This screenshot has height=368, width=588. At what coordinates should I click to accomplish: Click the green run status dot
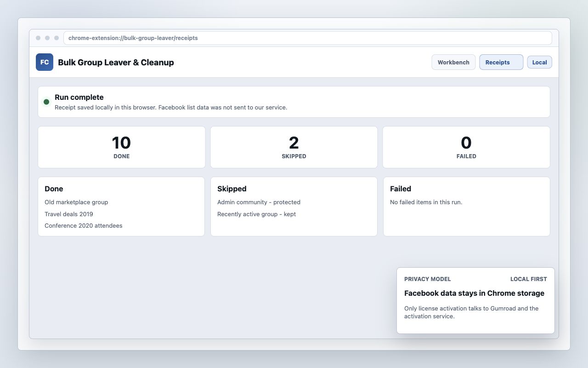[x=46, y=102]
